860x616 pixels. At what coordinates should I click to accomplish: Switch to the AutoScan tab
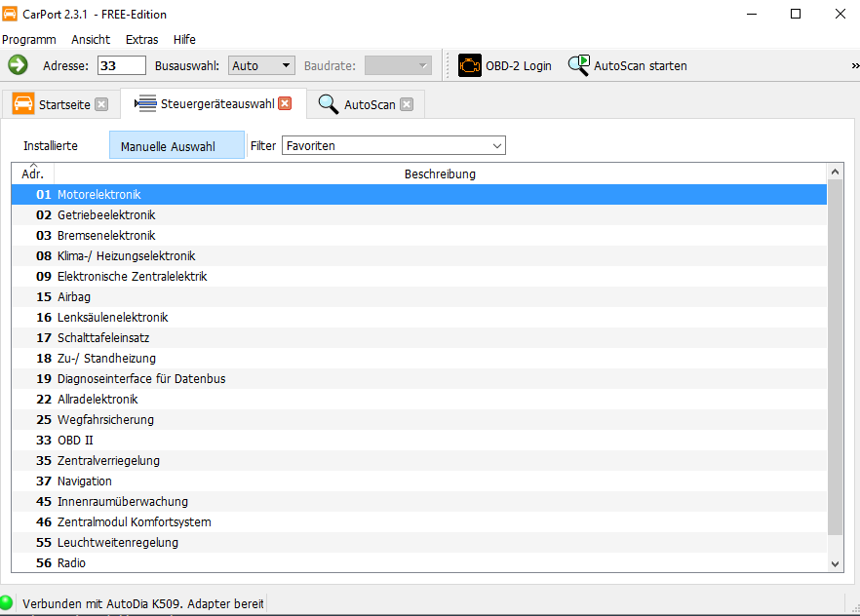[x=369, y=104]
